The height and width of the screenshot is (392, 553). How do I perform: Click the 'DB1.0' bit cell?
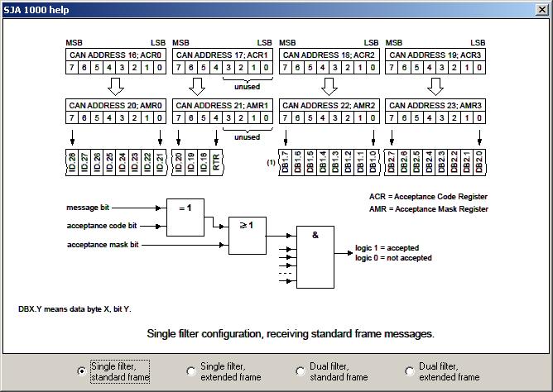click(x=373, y=162)
